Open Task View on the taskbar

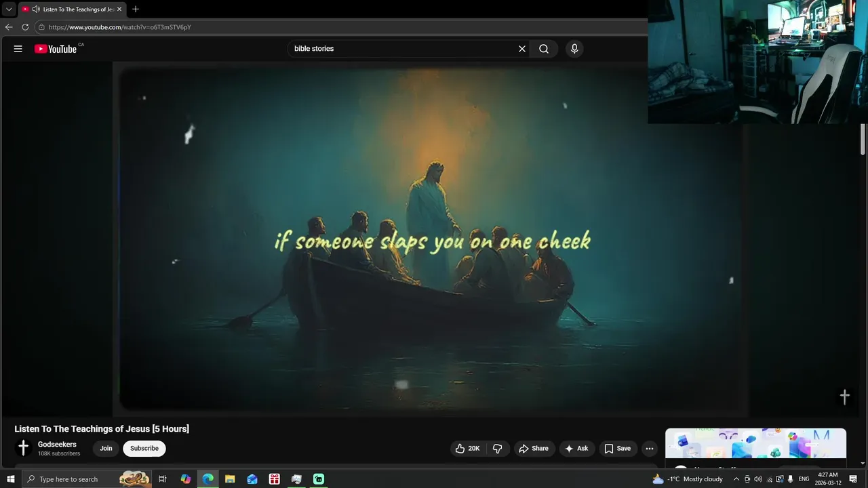[x=163, y=479]
